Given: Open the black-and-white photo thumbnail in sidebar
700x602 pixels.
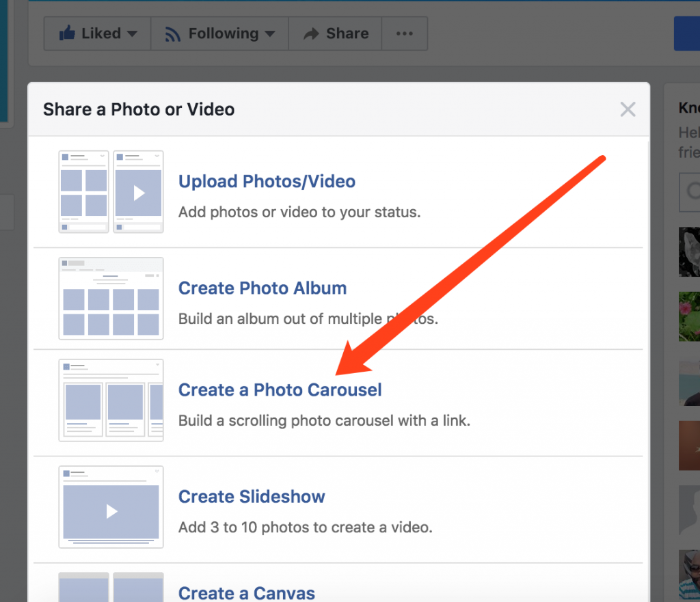Looking at the screenshot, I should (x=689, y=251).
